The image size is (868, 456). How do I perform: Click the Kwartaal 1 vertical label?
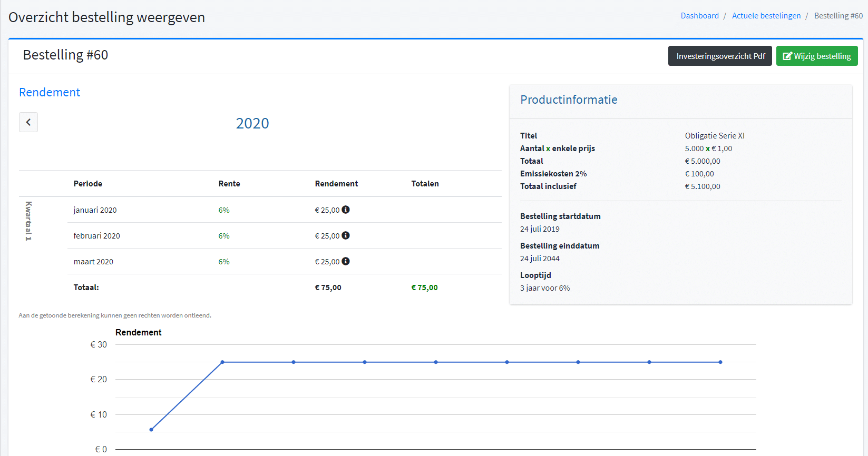point(28,221)
